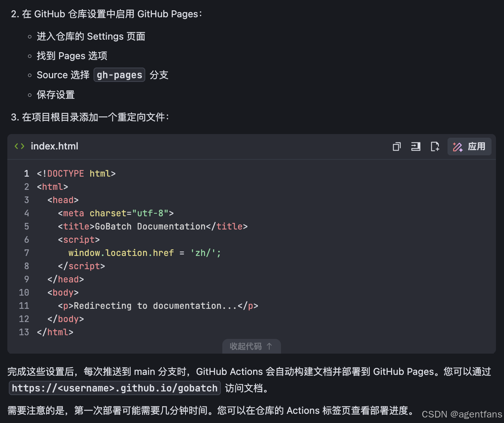Click the green code brackets icon beside index.html
Viewport: 504px width, 423px height.
pyautogui.click(x=19, y=146)
